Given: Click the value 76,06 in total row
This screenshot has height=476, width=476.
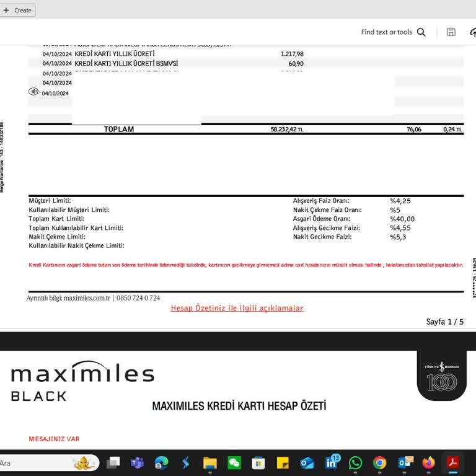Looking at the screenshot, I should click(x=414, y=130).
